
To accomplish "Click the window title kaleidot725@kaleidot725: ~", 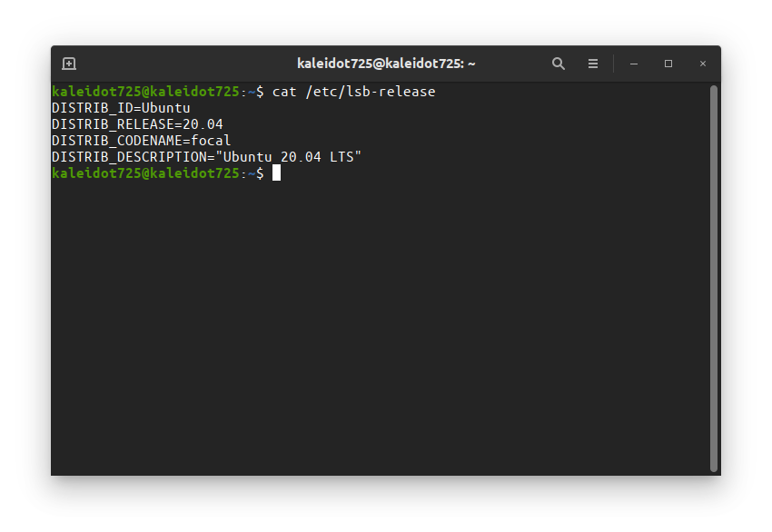I will click(x=386, y=64).
